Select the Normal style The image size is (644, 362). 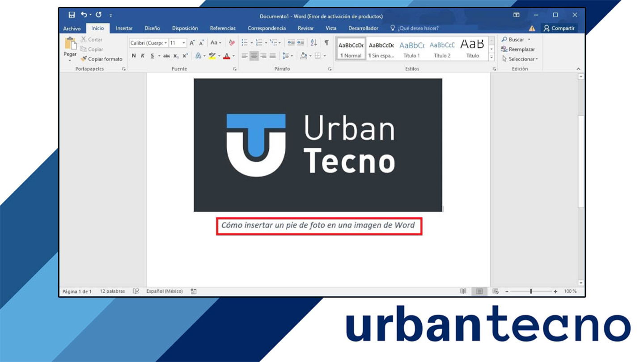click(351, 49)
